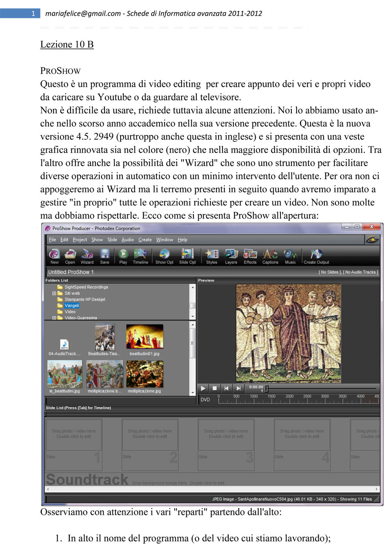This screenshot has width=392, height=552.
Task: Click the "[ No Slides ], [ No Audio Tracks ]" status text
Action: click(348, 272)
